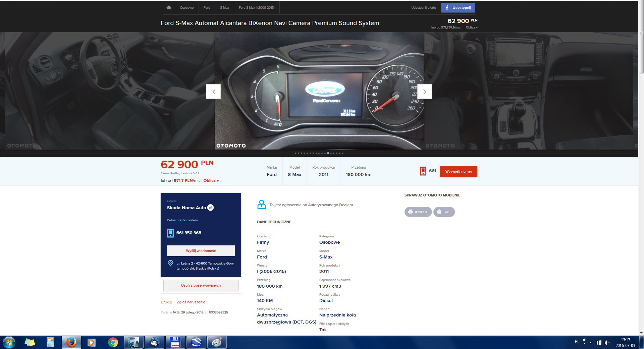
Task: Click the phone icon beside 661 350 368
Action: click(170, 233)
